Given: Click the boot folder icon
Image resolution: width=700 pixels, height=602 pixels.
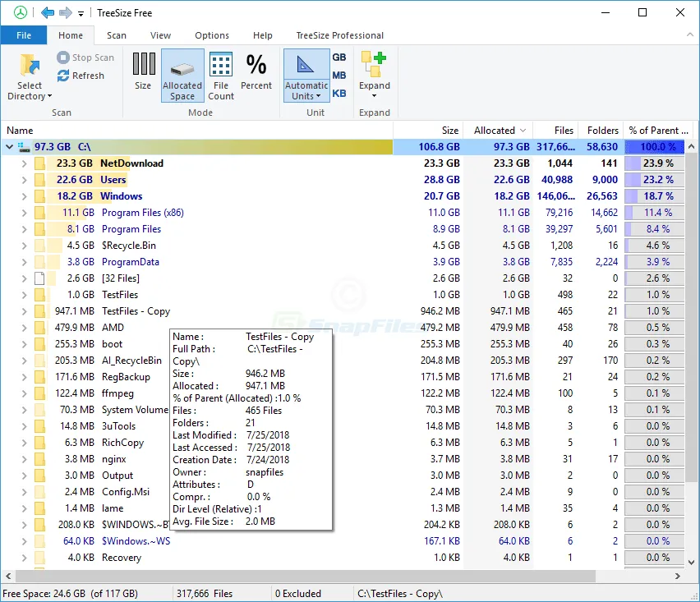Looking at the screenshot, I should point(39,344).
